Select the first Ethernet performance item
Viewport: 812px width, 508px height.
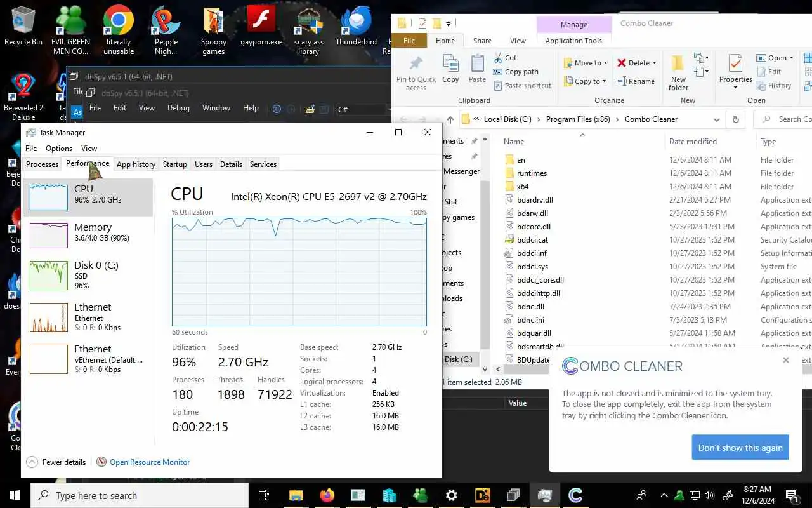click(x=88, y=317)
